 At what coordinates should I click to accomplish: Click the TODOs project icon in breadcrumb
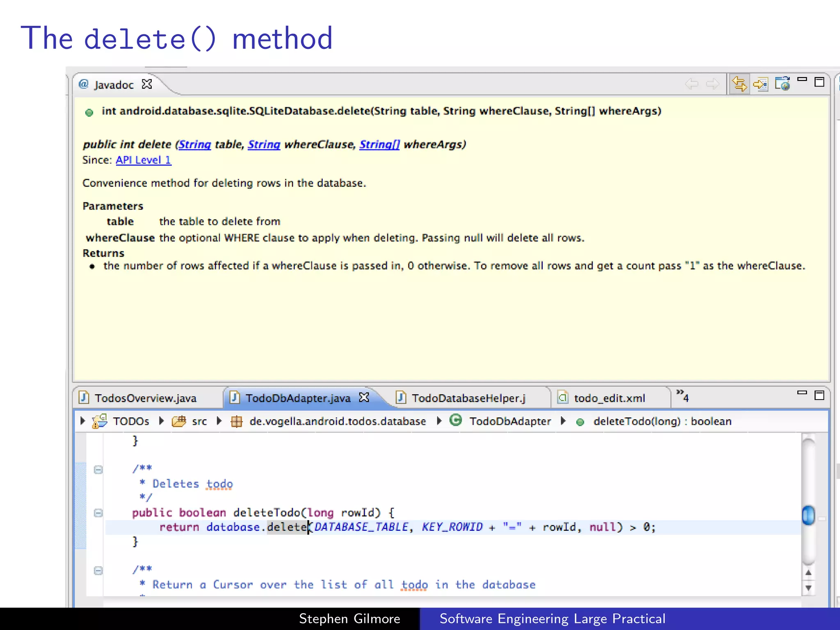(x=100, y=421)
